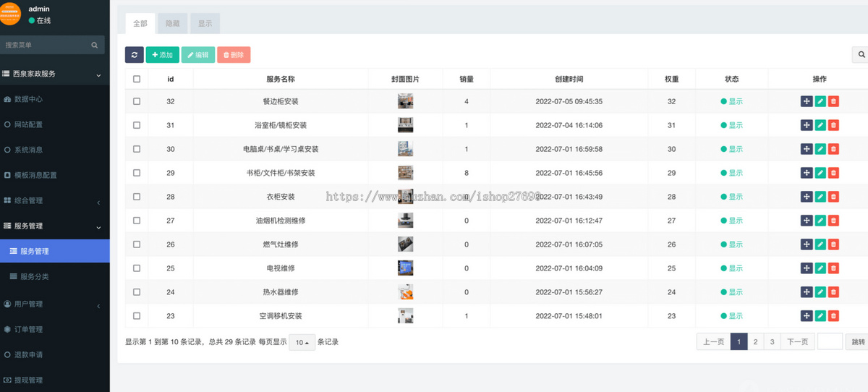Click the edit pencil icon for row 29
The image size is (868, 392).
820,173
